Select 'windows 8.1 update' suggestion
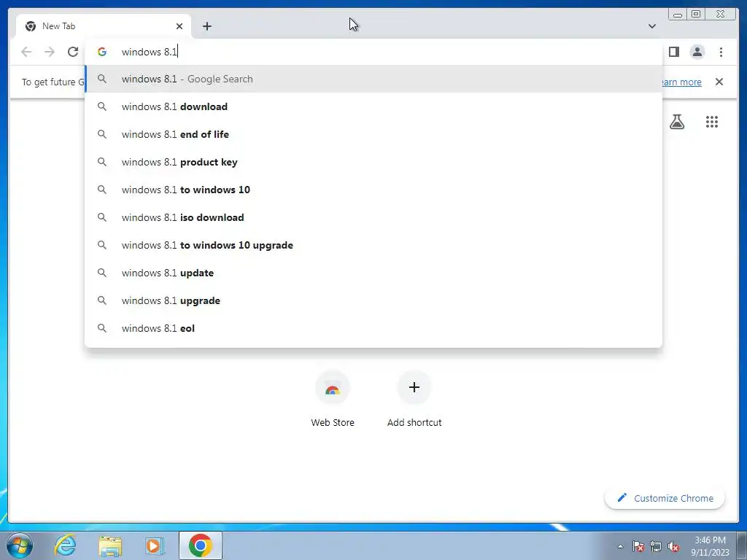Viewport: 747px width, 560px height. pyautogui.click(x=373, y=273)
